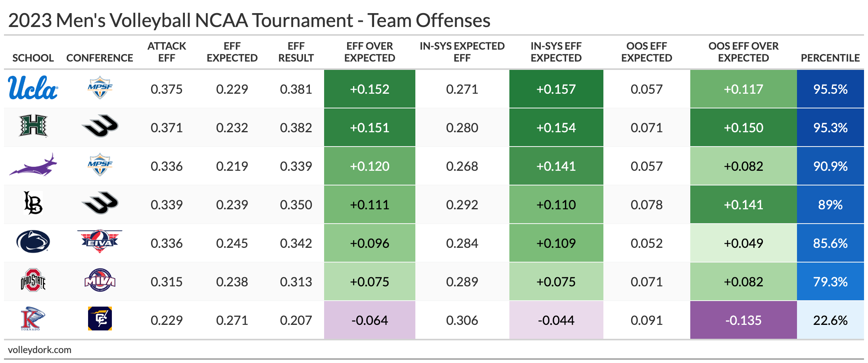Click the PERCENTILE column header
The height and width of the screenshot is (363, 868).
click(x=830, y=58)
